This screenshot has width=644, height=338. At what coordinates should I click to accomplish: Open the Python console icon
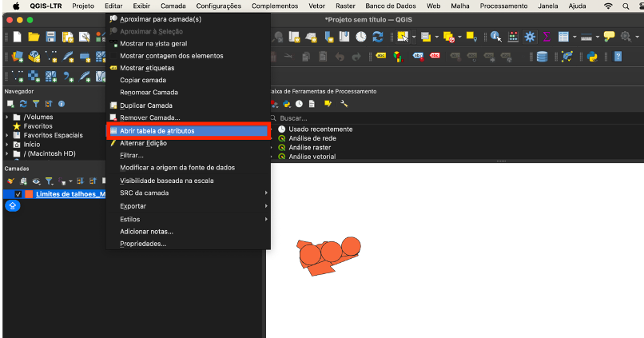pyautogui.click(x=591, y=57)
